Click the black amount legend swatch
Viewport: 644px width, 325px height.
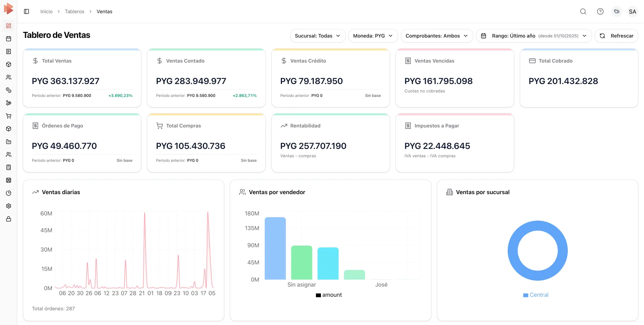click(318, 295)
